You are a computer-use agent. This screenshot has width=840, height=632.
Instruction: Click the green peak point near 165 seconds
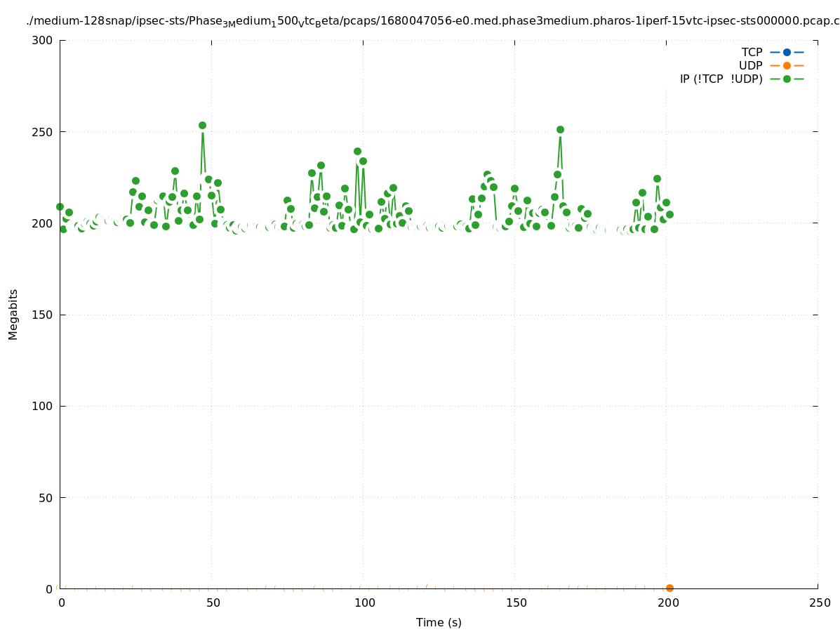coord(560,129)
